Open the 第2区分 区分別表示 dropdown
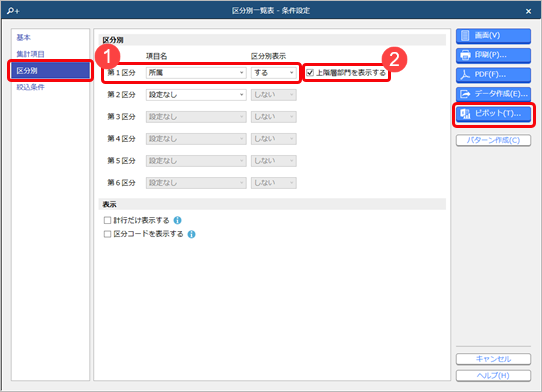 (x=274, y=95)
